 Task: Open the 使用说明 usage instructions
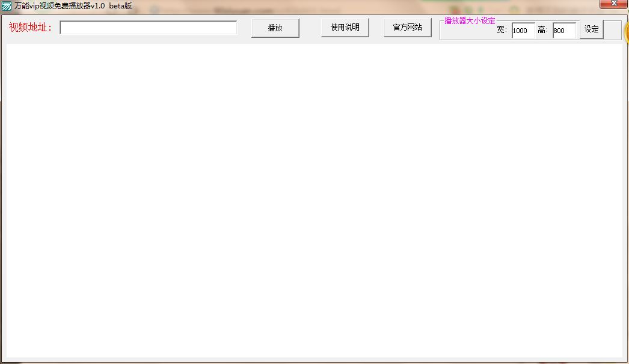pyautogui.click(x=345, y=26)
